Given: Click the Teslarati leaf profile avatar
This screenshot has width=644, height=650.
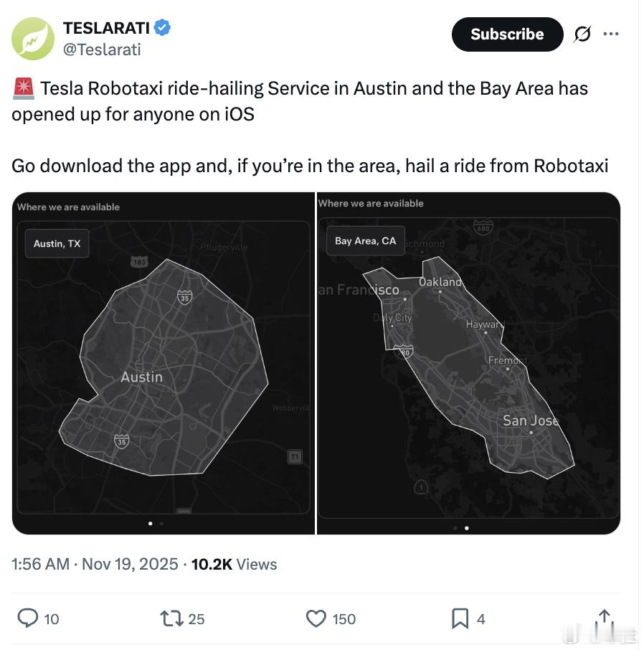Looking at the screenshot, I should coord(33,39).
